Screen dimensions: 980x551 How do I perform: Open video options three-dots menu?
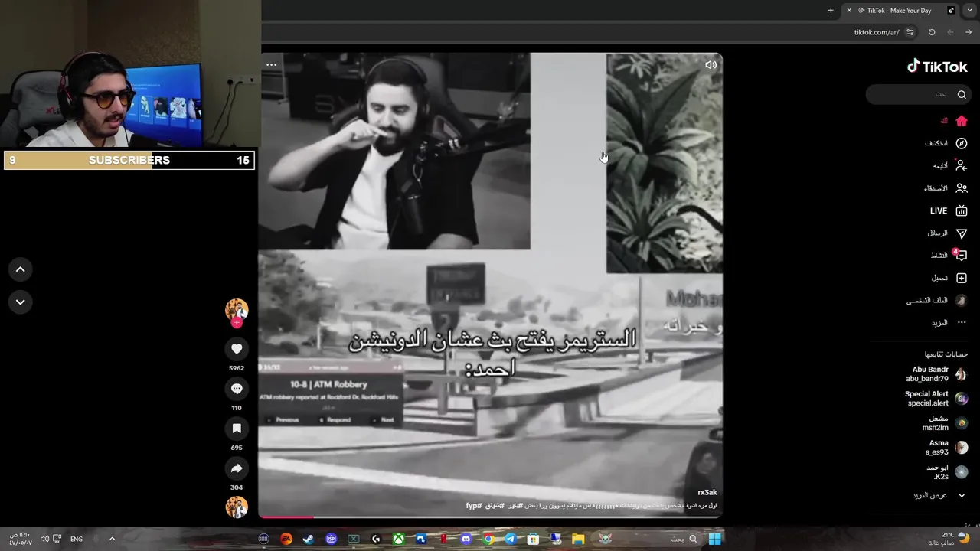point(271,65)
